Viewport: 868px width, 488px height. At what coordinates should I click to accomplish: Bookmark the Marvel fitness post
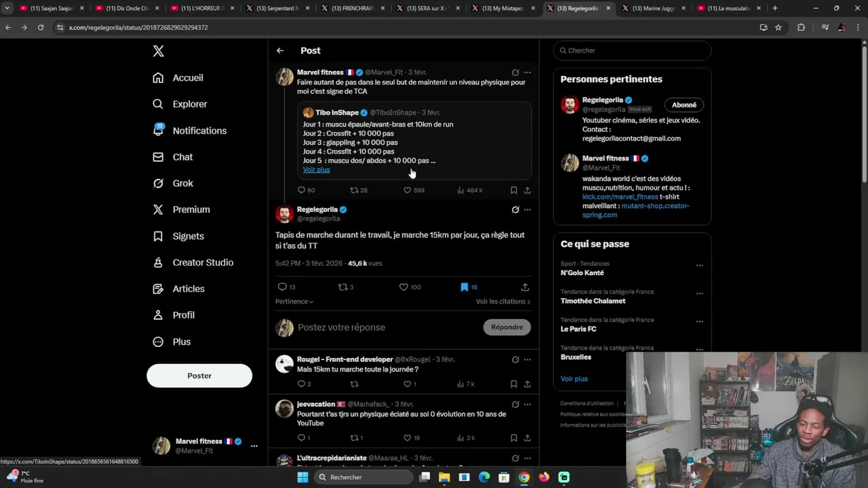[514, 190]
